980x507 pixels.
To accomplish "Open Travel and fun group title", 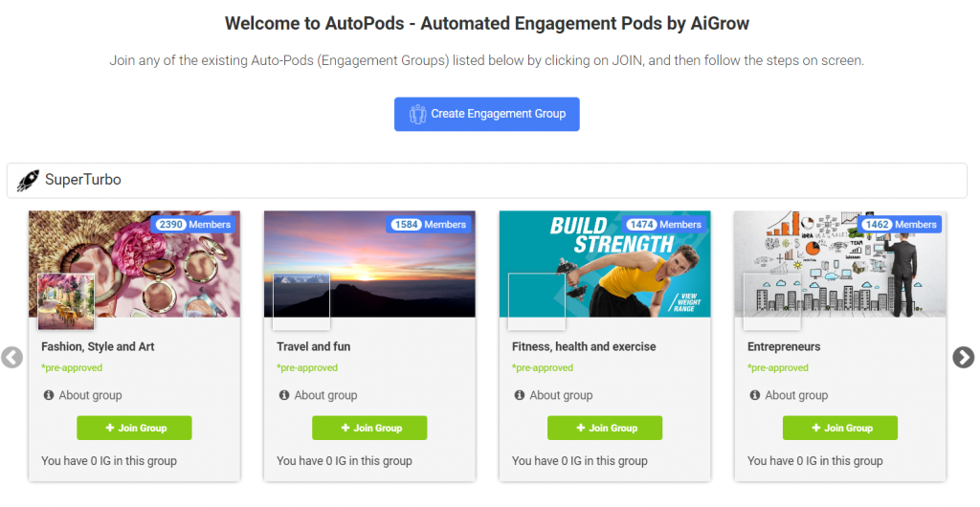I will pos(313,346).
